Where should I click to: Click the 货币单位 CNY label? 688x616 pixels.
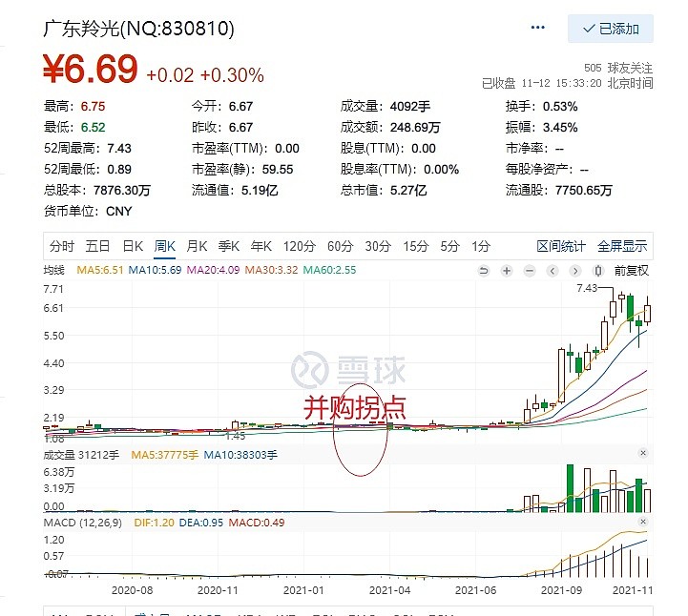[x=88, y=212]
